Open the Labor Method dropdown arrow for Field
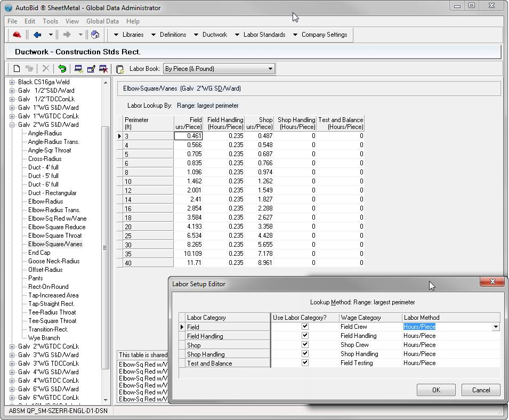This screenshot has width=509, height=420. pos(496,327)
